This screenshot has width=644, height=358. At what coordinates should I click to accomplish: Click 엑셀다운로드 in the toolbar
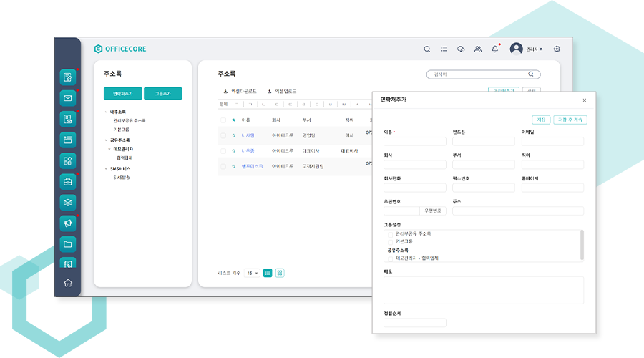[240, 92]
